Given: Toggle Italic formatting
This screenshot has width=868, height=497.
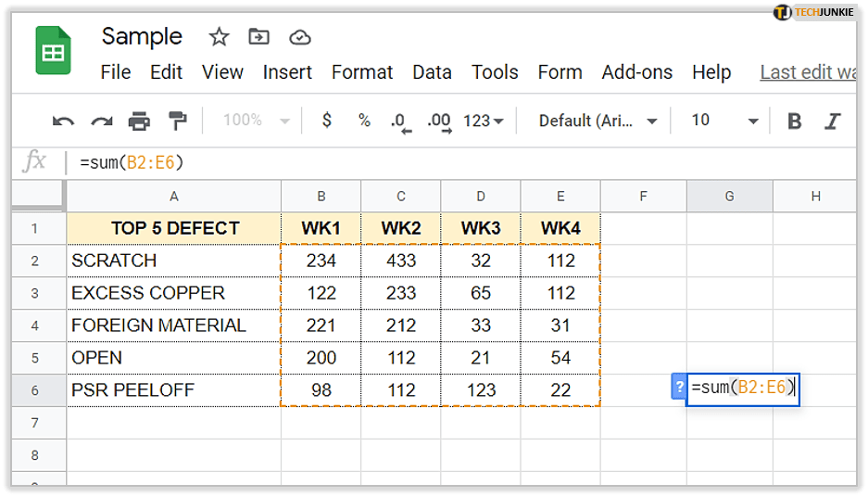Looking at the screenshot, I should coord(832,121).
